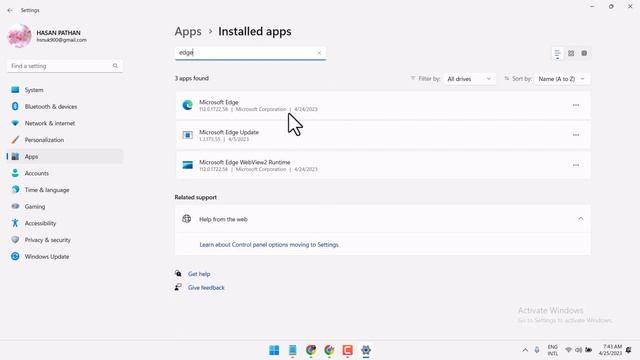Click the volume speaker tray icon
The width and height of the screenshot is (640, 360).
tap(578, 350)
